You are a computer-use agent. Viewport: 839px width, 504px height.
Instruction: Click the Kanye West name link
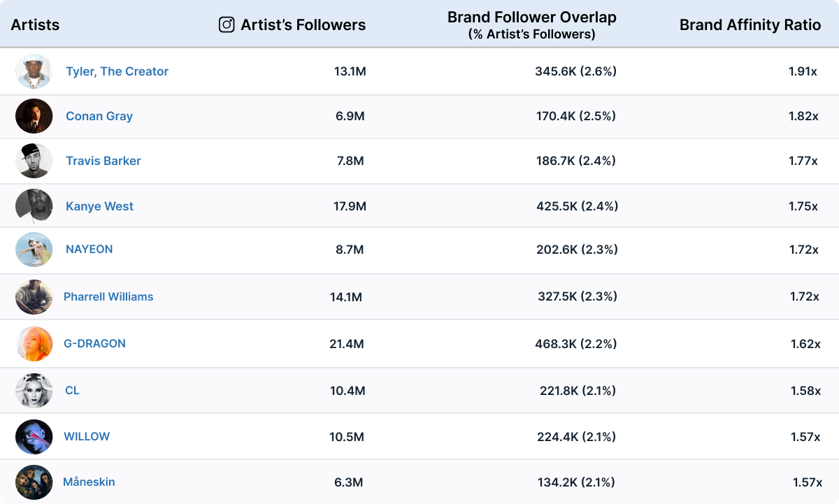point(99,206)
